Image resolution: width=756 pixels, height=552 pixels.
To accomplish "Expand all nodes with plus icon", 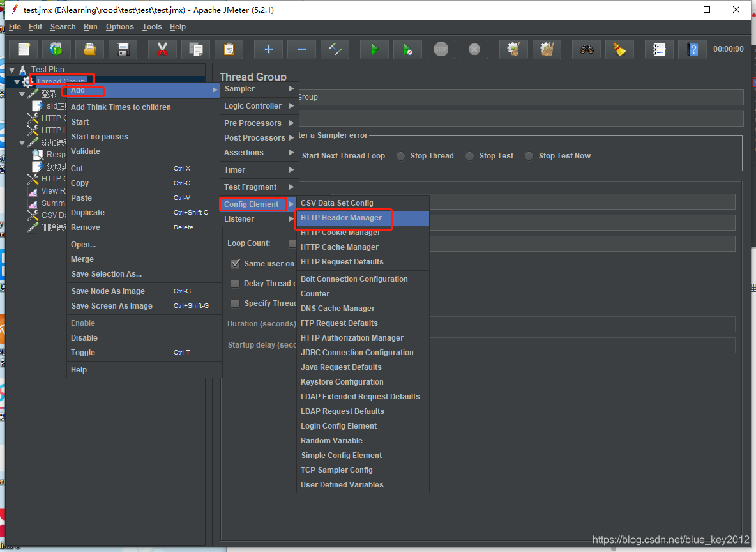I will pyautogui.click(x=269, y=49).
